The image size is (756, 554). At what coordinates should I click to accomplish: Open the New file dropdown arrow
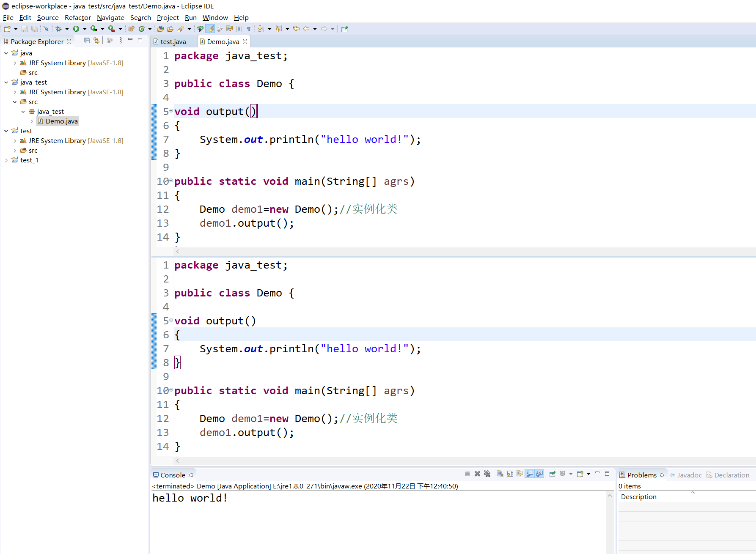click(16, 29)
